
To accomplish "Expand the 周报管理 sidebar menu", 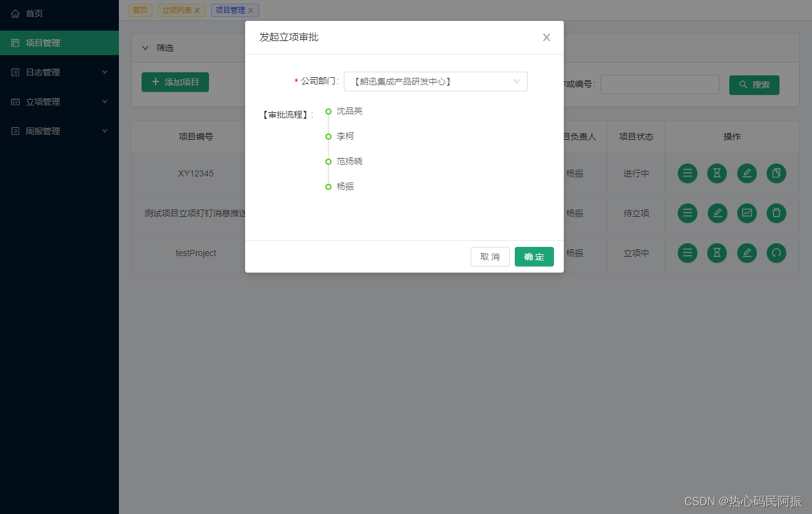I will (105, 131).
